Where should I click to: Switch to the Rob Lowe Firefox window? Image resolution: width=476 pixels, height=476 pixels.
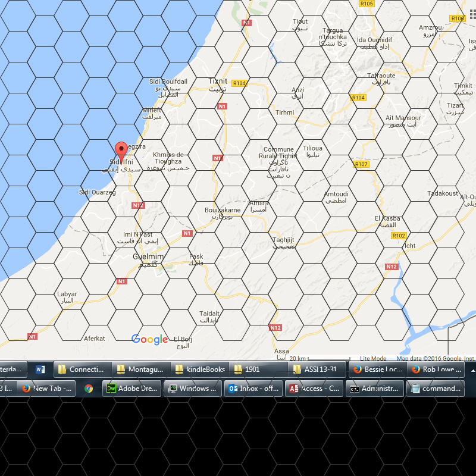436,369
